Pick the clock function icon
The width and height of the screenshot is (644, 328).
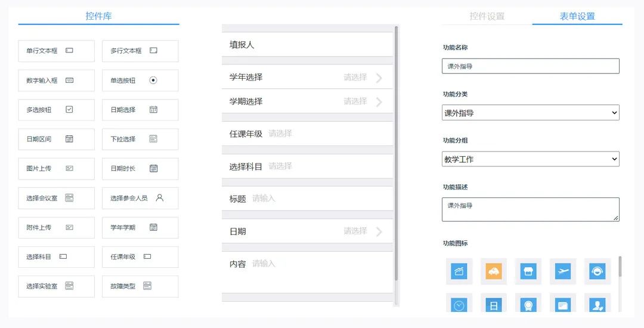pyautogui.click(x=459, y=304)
